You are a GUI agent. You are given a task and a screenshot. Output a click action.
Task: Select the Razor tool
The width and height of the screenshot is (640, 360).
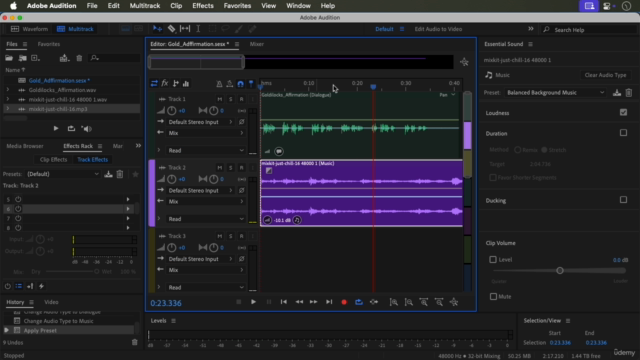pos(171,29)
